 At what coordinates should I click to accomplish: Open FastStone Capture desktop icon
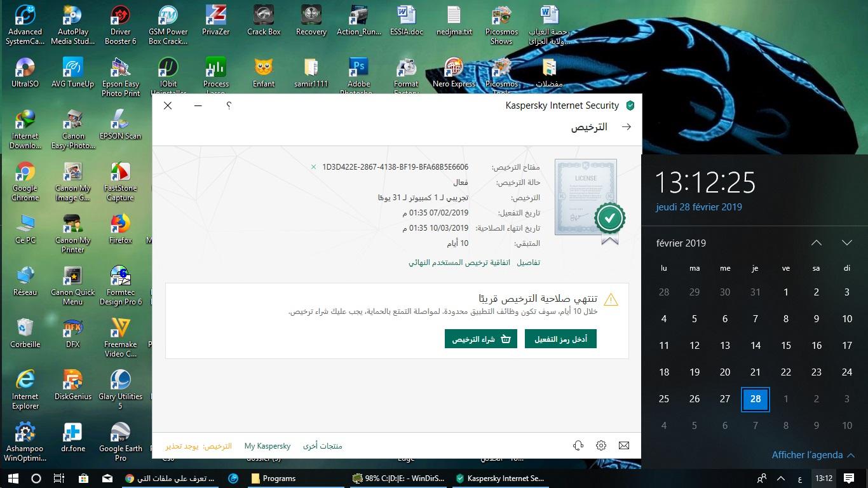click(121, 182)
